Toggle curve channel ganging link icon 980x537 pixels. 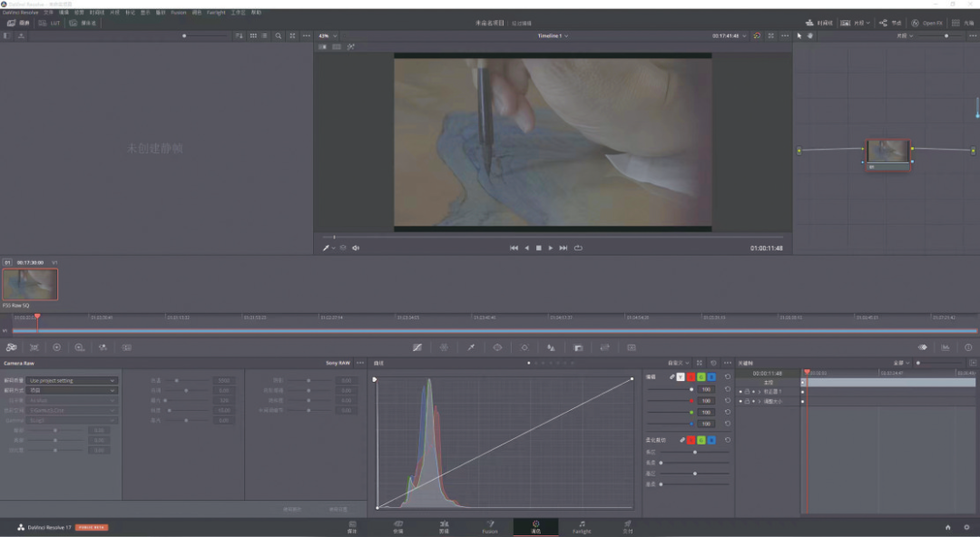(671, 377)
